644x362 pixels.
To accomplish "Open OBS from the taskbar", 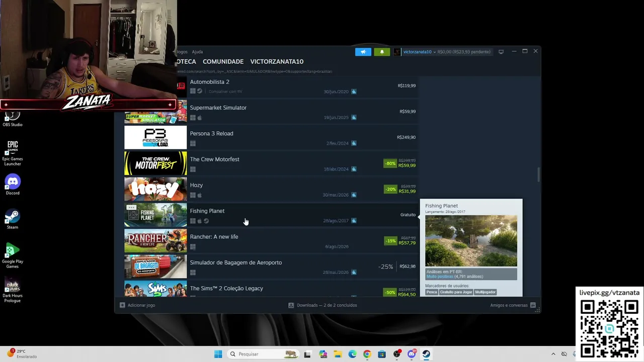I will pyautogui.click(x=397, y=354).
